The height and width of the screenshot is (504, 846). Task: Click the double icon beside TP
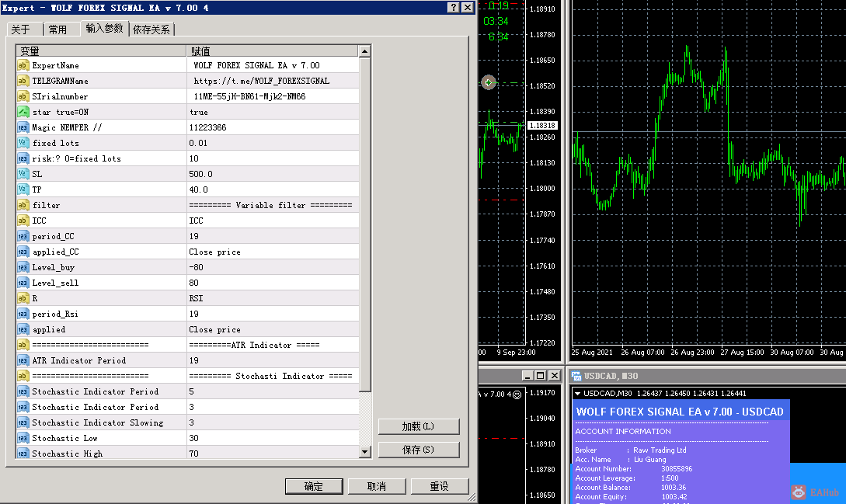pyautogui.click(x=23, y=189)
